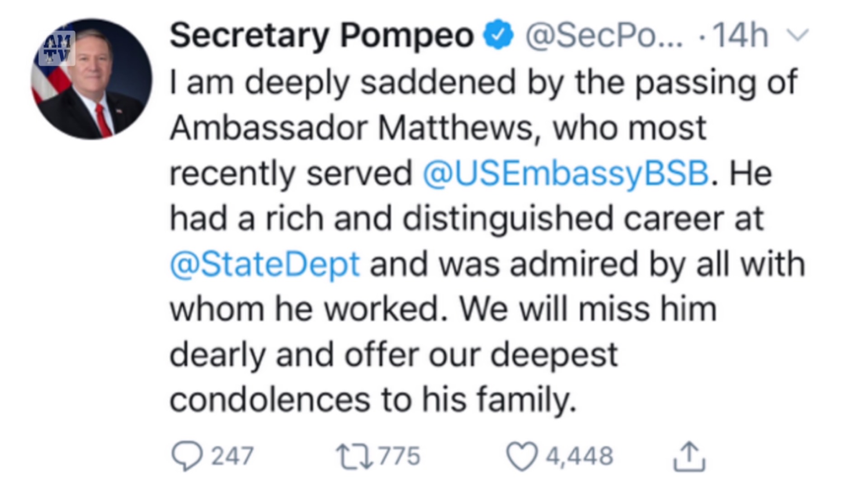Open the @USEmbassyBSB mention link

pyautogui.click(x=566, y=174)
